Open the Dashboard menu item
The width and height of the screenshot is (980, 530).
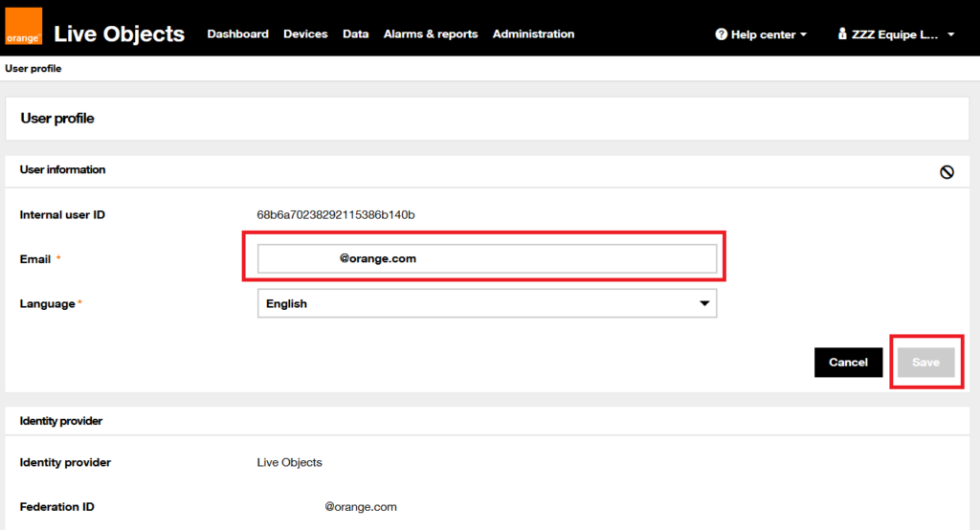[237, 34]
